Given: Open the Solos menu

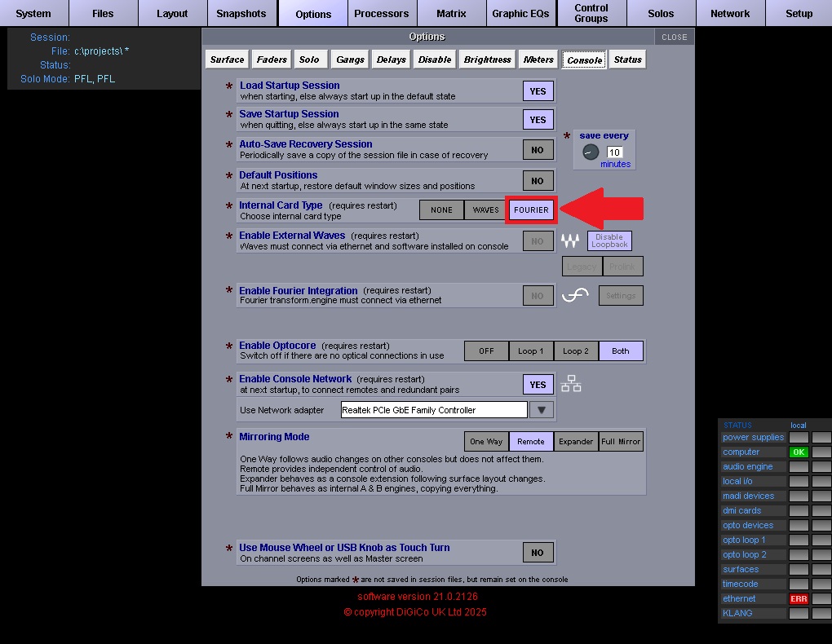Looking at the screenshot, I should click(661, 13).
